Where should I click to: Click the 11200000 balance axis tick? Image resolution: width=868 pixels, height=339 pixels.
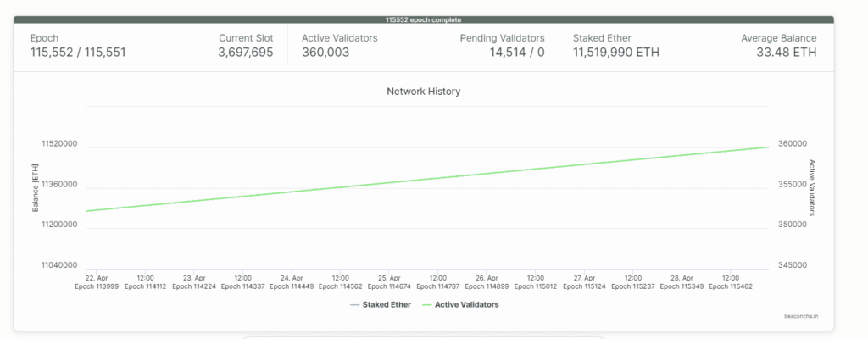click(59, 225)
